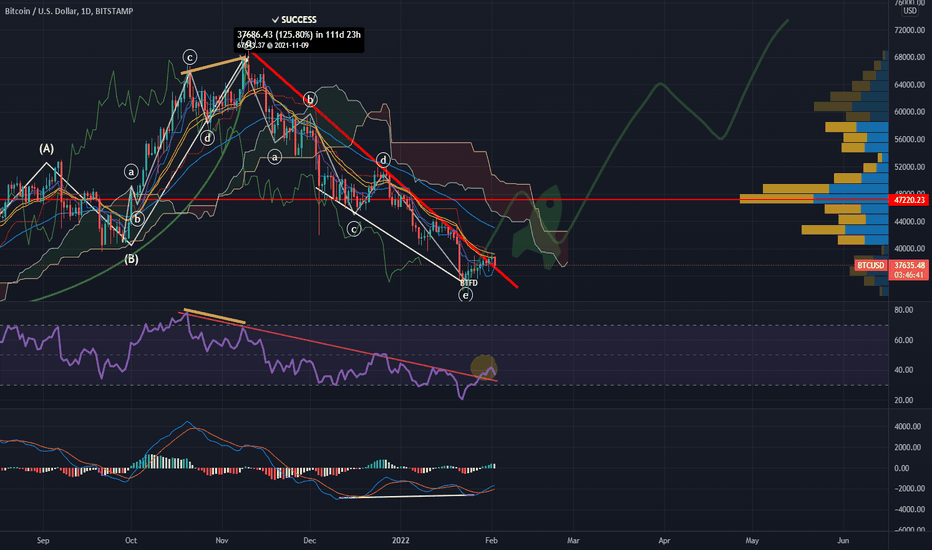
Task: Click the 20.00 level on RSI axis
Action: click(903, 400)
